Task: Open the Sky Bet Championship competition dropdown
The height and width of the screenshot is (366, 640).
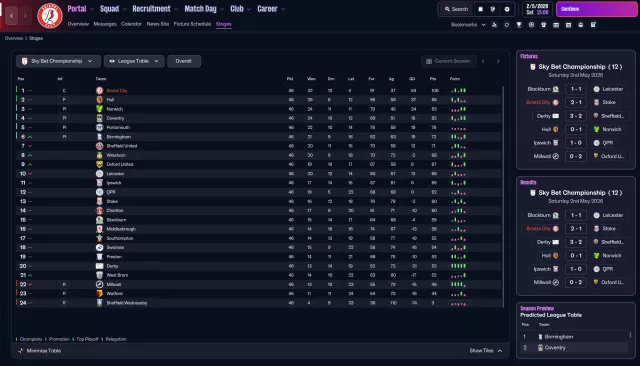Action: coord(58,61)
